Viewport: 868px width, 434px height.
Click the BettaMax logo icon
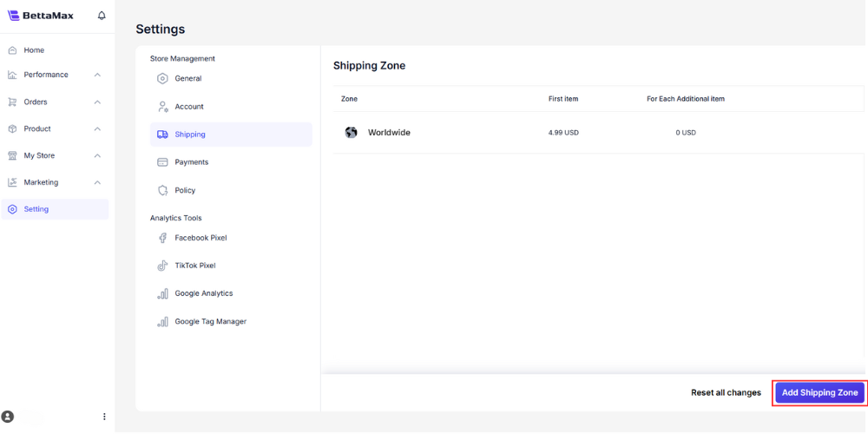point(13,16)
